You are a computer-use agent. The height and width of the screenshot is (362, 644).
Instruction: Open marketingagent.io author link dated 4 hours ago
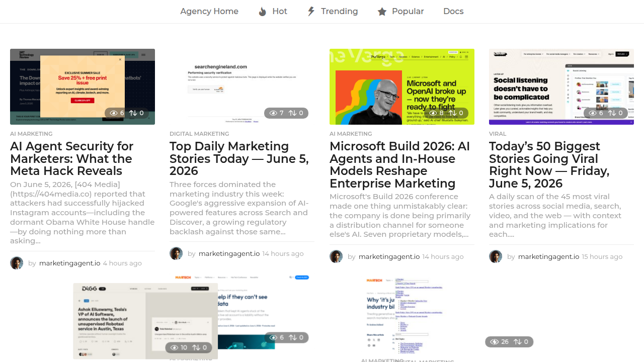(x=69, y=263)
